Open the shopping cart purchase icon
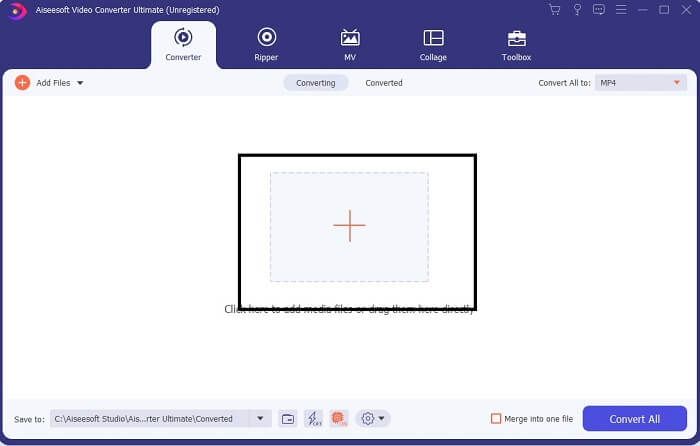Image resolution: width=700 pixels, height=446 pixels. point(555,10)
